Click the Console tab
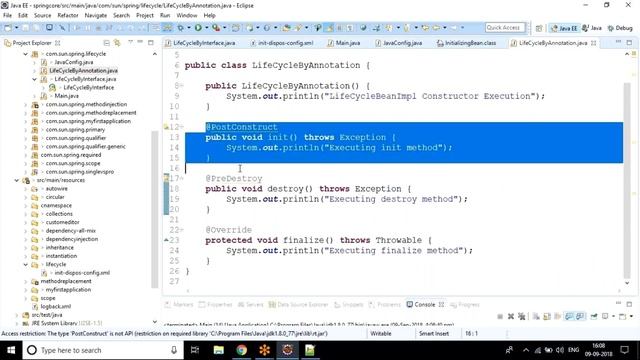This screenshot has width=640, height=360. click(424, 304)
